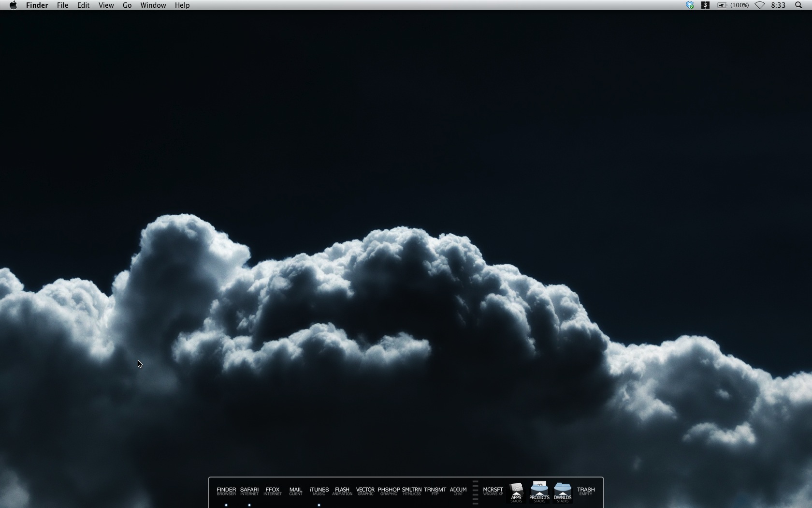812x508 pixels.
Task: Open the Window menu
Action: coord(153,5)
